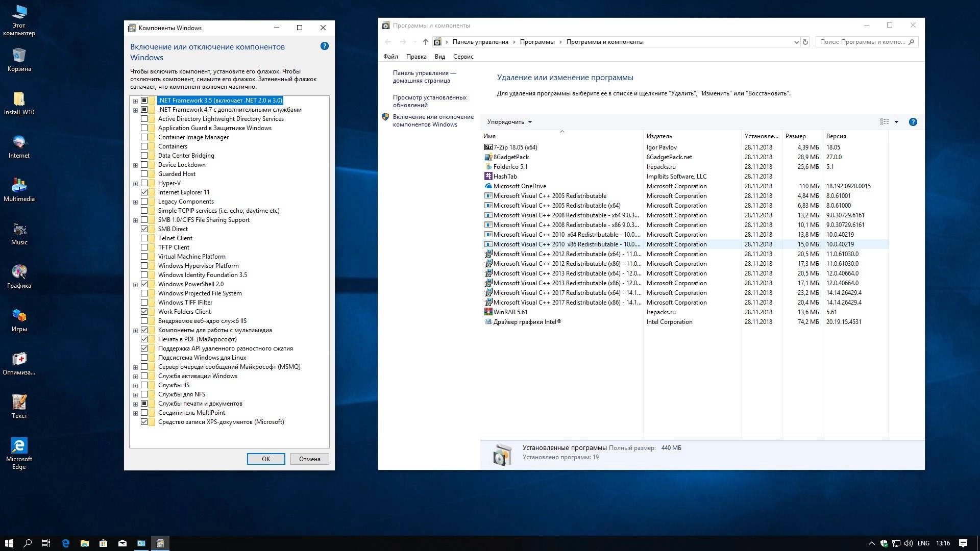Open the 'Этот компьютер' desktop icon

pos(19,20)
